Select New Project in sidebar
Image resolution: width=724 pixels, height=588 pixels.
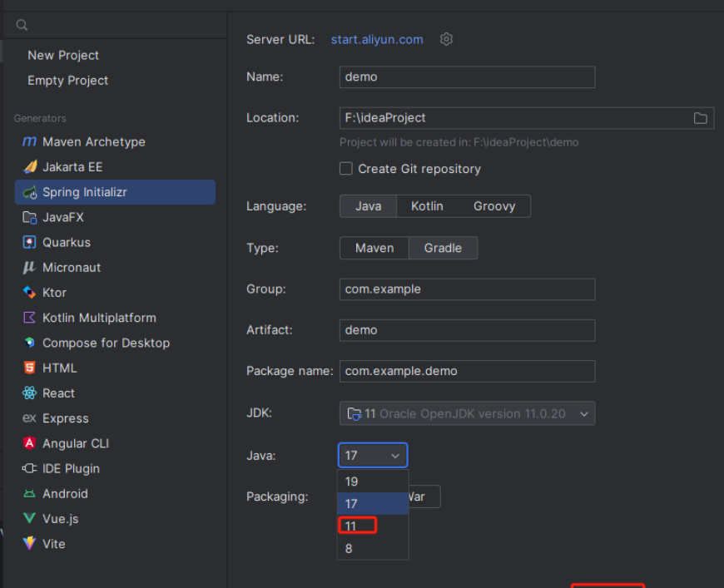click(x=63, y=56)
